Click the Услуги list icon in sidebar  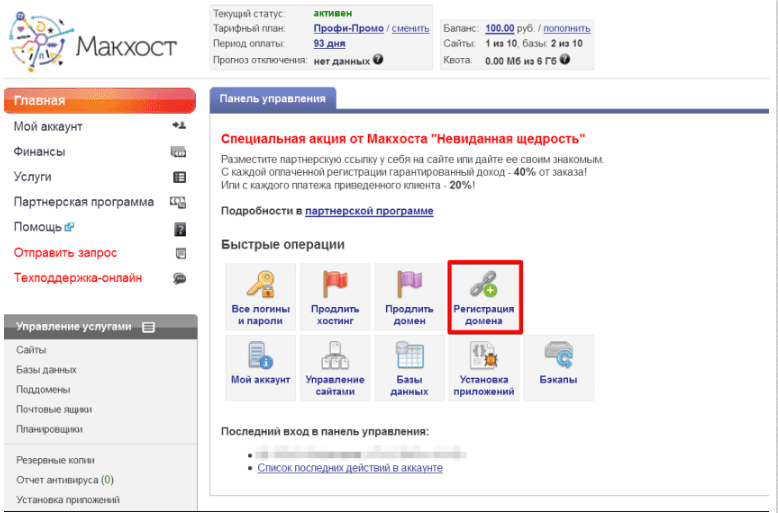[179, 177]
